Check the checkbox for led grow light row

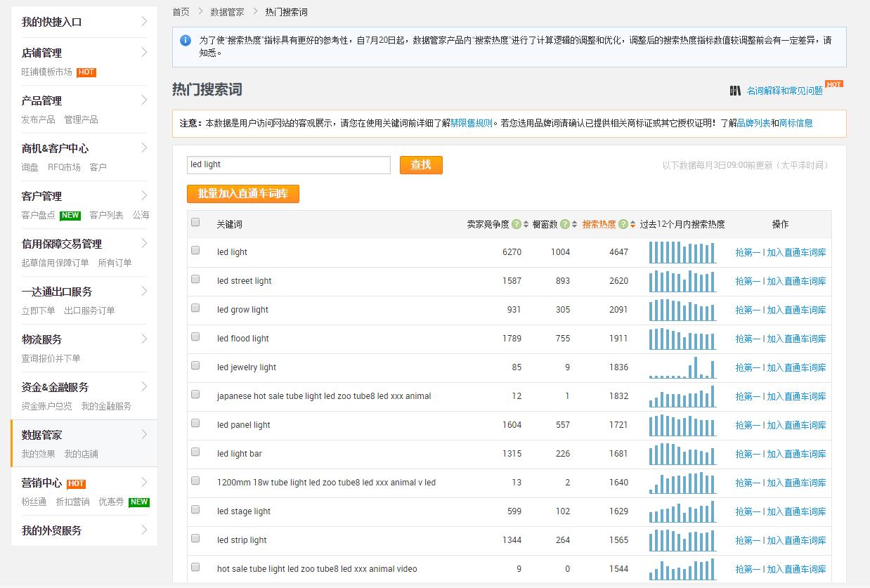coord(195,307)
